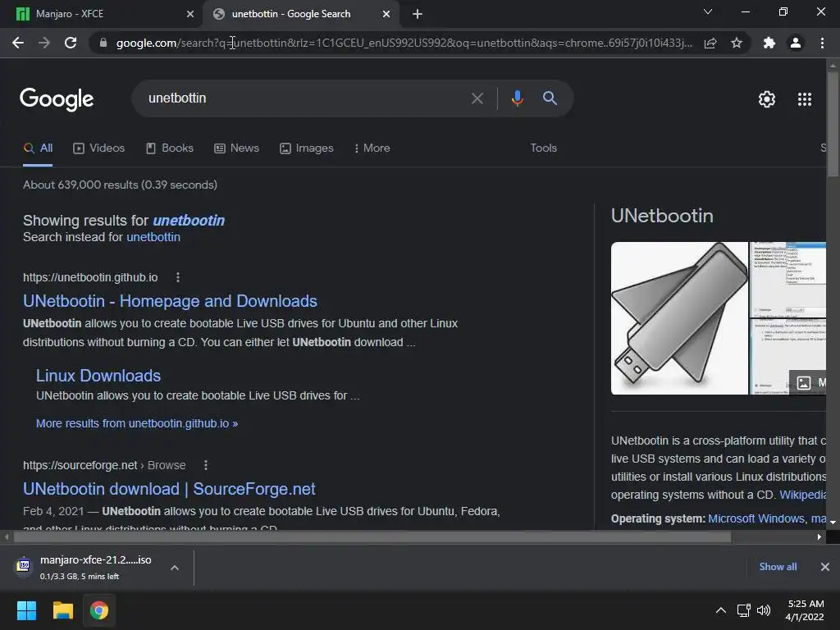Dismiss the downloads bar
This screenshot has width=840, height=630.
[x=825, y=567]
